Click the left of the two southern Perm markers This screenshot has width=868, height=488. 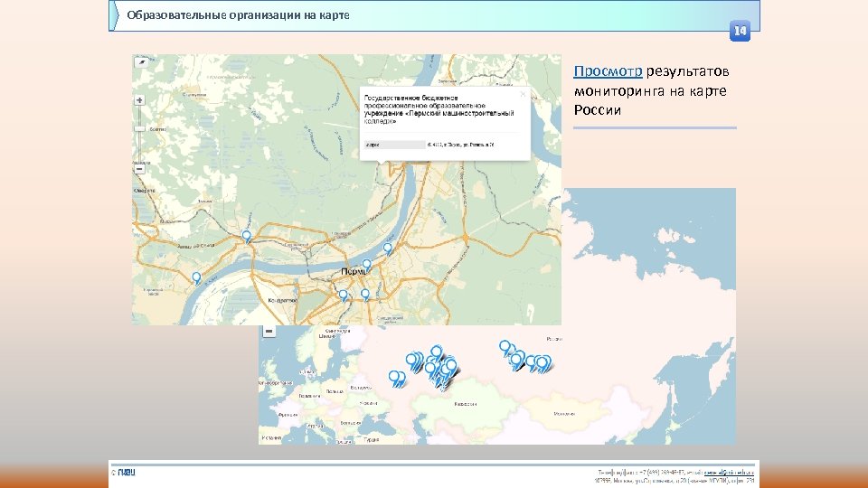[x=344, y=296]
